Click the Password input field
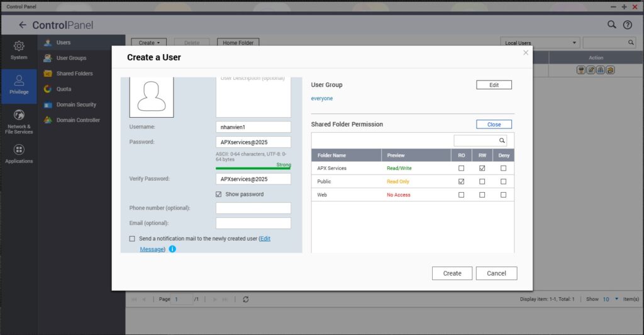The image size is (644, 335). tap(253, 142)
